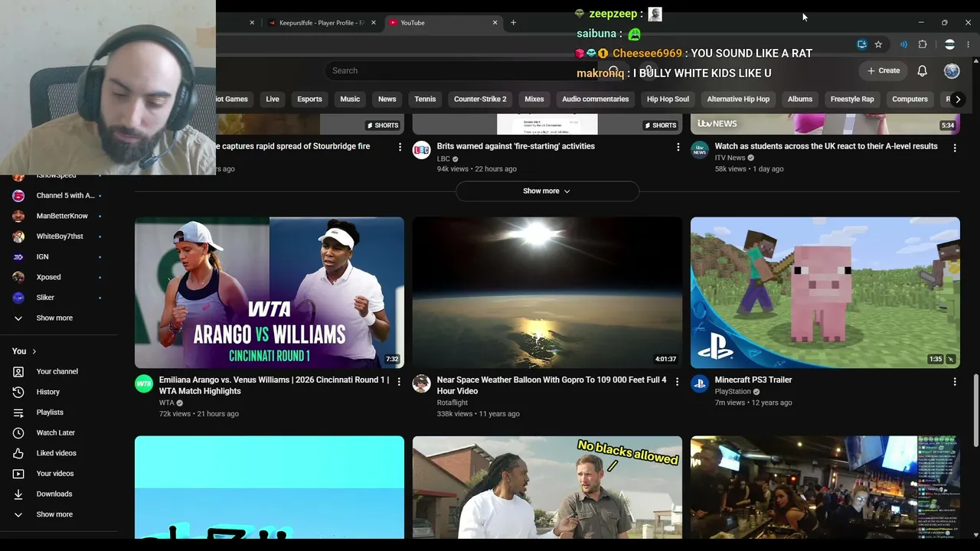Select the Tennis category chip
Image resolution: width=980 pixels, height=551 pixels.
click(425, 99)
